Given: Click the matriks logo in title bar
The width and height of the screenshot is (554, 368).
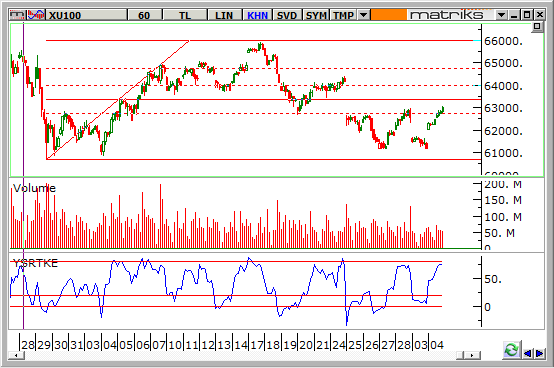Looking at the screenshot, I should 447,15.
